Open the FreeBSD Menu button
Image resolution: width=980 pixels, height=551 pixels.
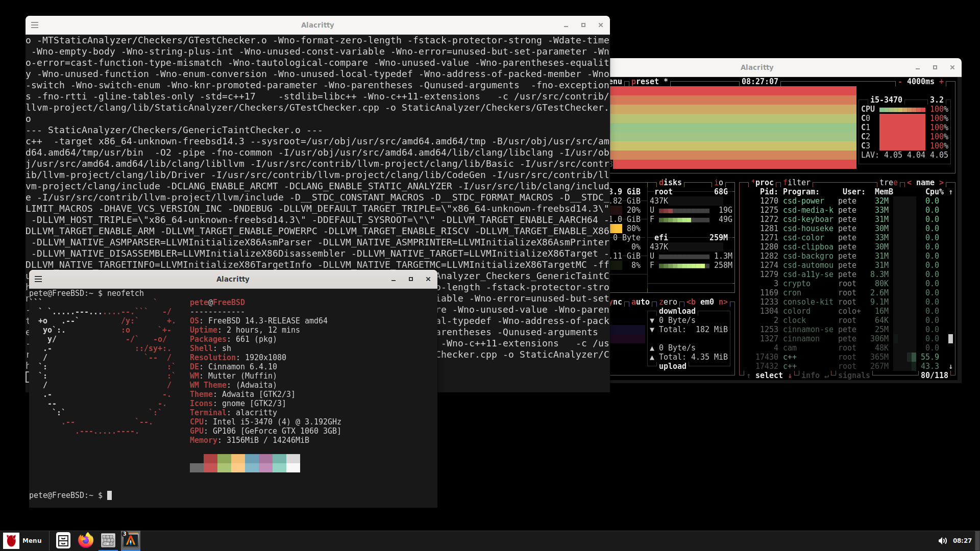[23, 540]
